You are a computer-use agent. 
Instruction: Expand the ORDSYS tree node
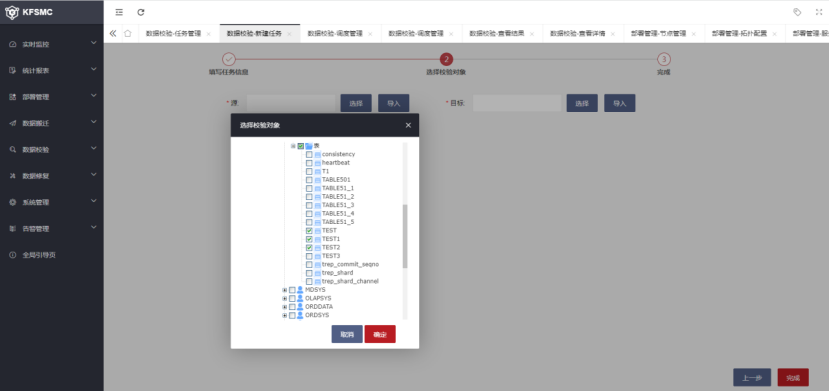284,315
